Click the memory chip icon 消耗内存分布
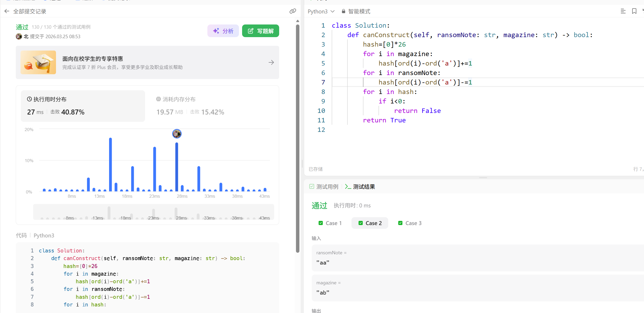Viewport: 644px width, 313px height. click(x=158, y=99)
